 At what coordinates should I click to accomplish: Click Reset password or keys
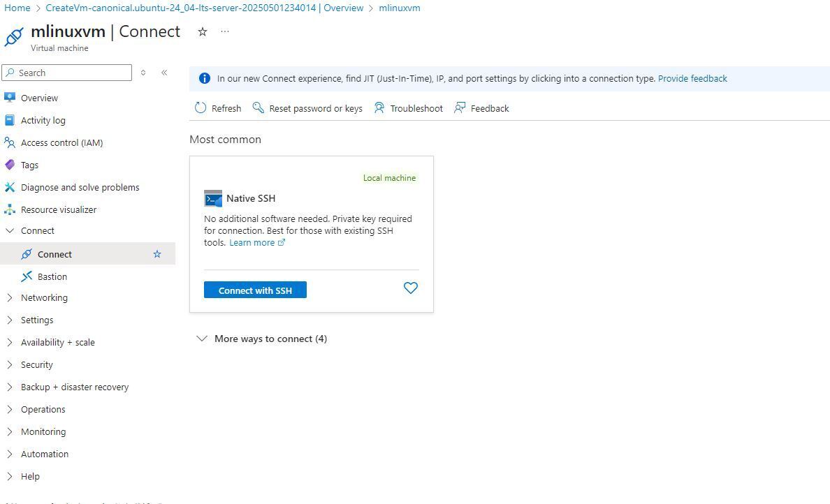tap(316, 108)
